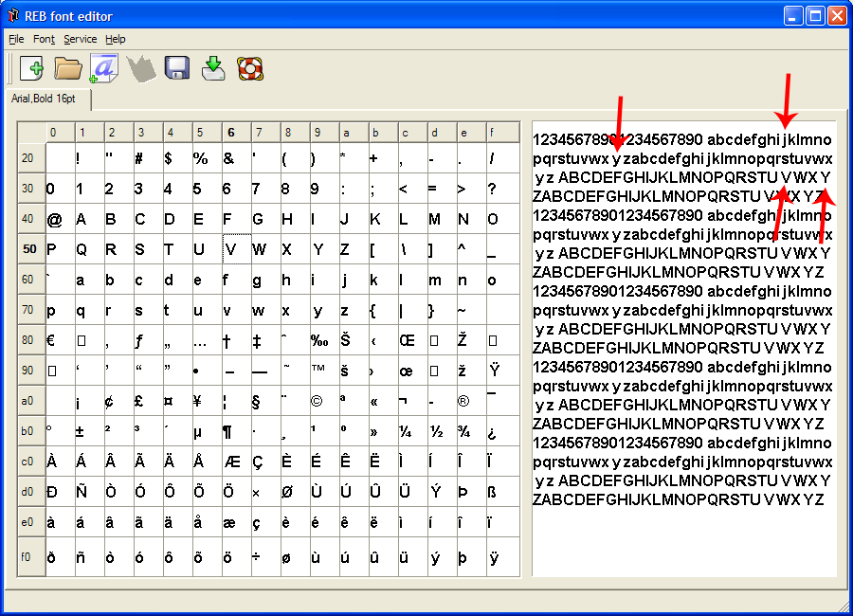This screenshot has width=853, height=616.
Task: Click the green download arrow icon
Action: coord(213,68)
